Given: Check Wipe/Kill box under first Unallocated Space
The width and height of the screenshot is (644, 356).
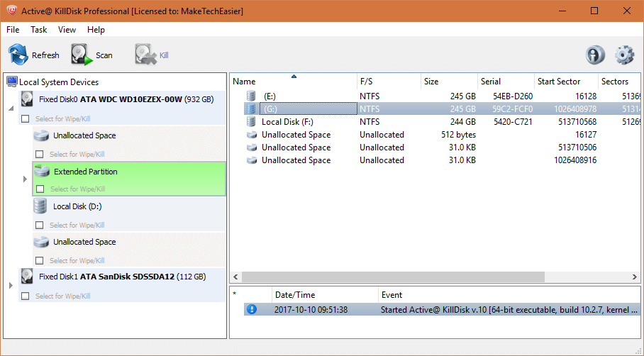Looking at the screenshot, I should pyautogui.click(x=40, y=154).
